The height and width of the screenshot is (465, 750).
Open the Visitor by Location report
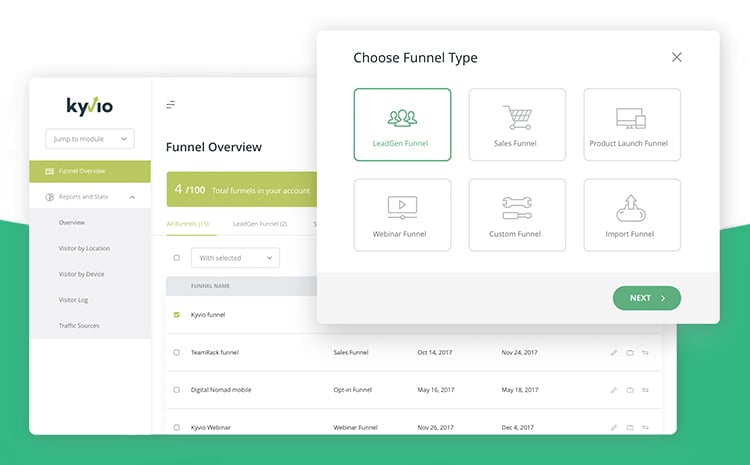click(84, 248)
